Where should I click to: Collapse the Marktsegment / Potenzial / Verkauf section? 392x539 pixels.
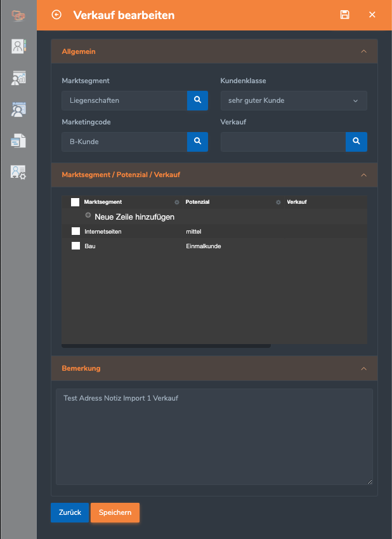363,174
